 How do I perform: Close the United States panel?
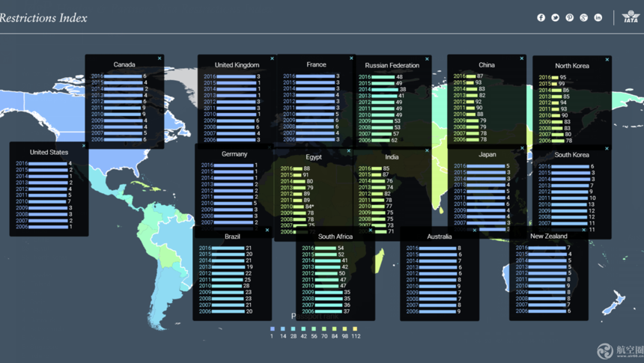point(84,146)
